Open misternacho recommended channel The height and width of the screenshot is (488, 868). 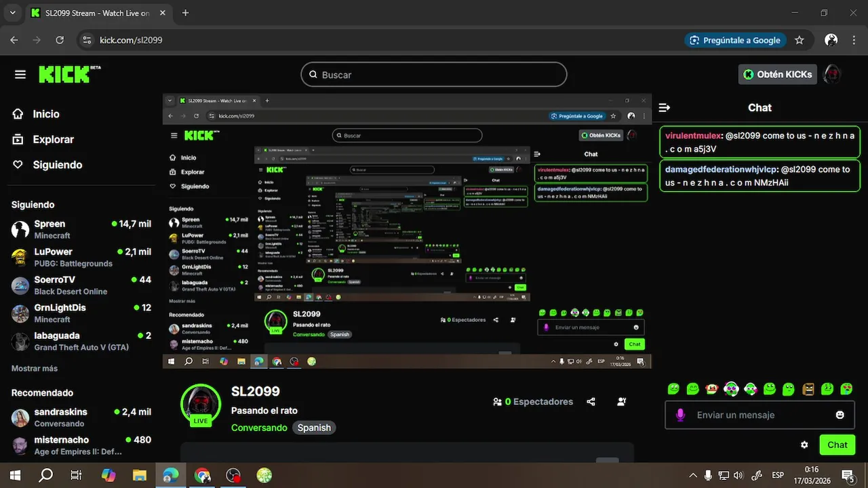coord(81,445)
